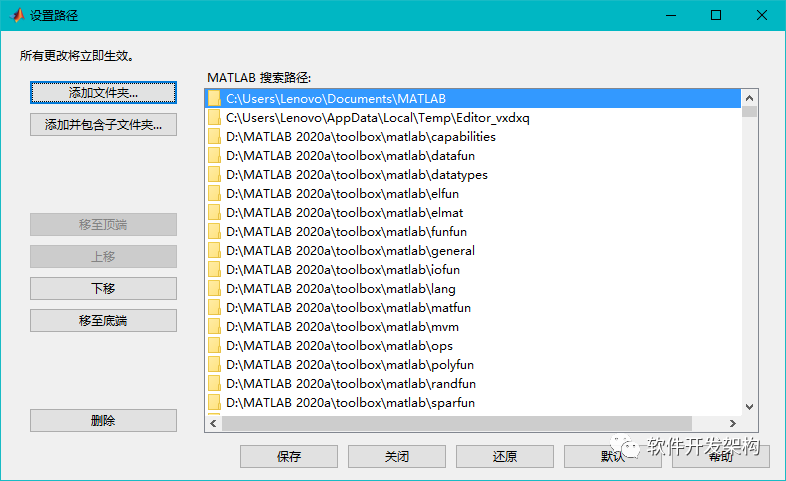Select toolbox\matlab\datafun path entry
The image size is (786, 481).
coord(473,156)
